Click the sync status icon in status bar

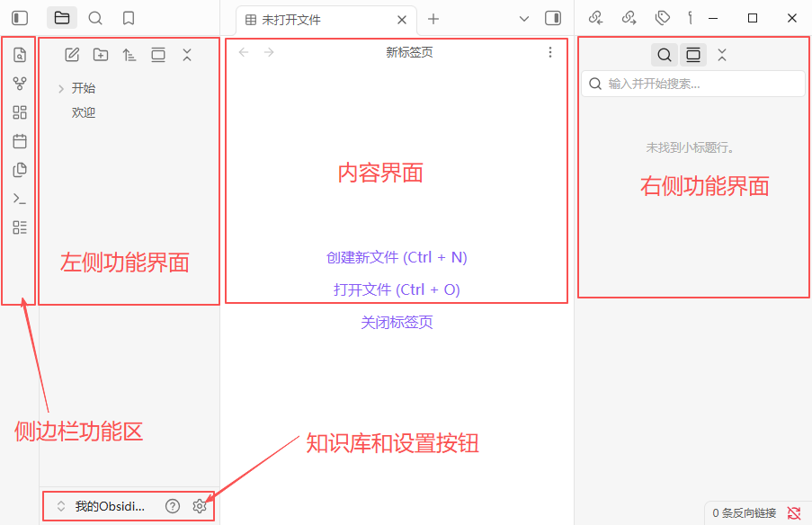794,513
